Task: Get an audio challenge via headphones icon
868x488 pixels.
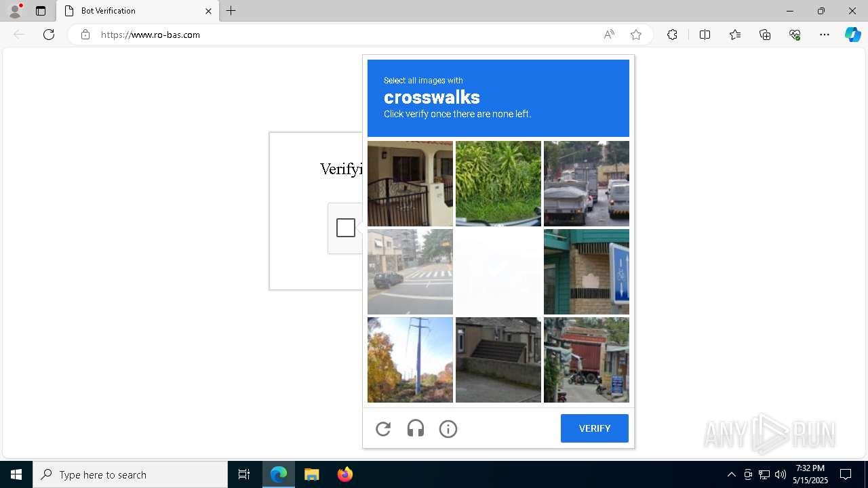Action: (416, 428)
